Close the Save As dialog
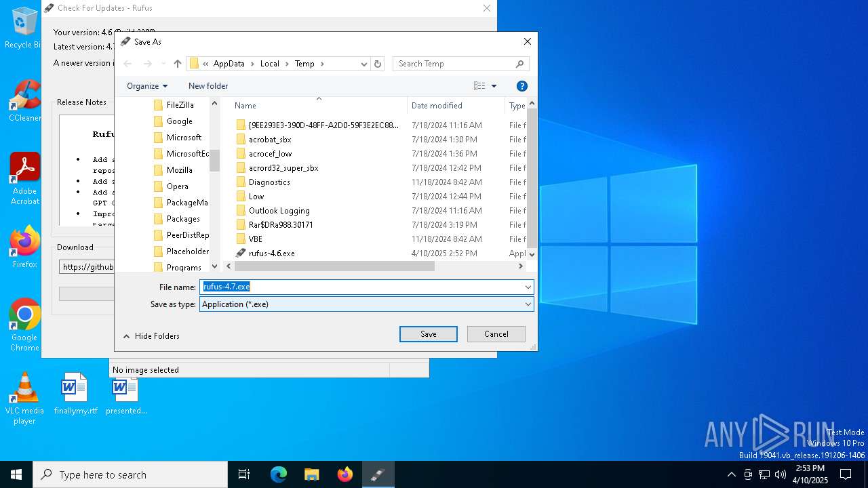The height and width of the screenshot is (488, 868). coord(527,42)
